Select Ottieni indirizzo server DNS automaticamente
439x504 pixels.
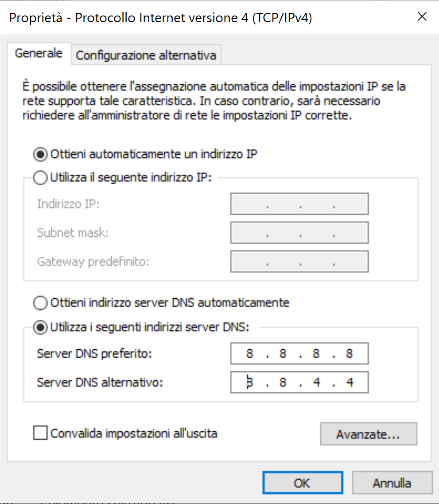(40, 303)
